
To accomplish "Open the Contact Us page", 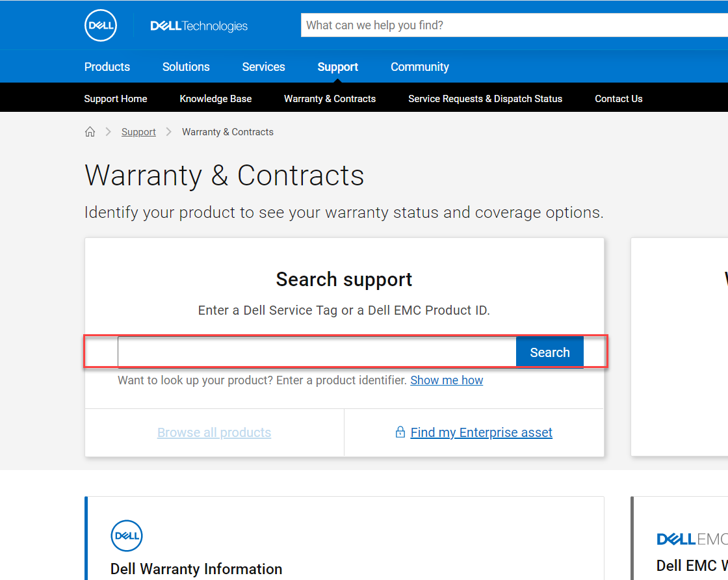I will (x=618, y=99).
